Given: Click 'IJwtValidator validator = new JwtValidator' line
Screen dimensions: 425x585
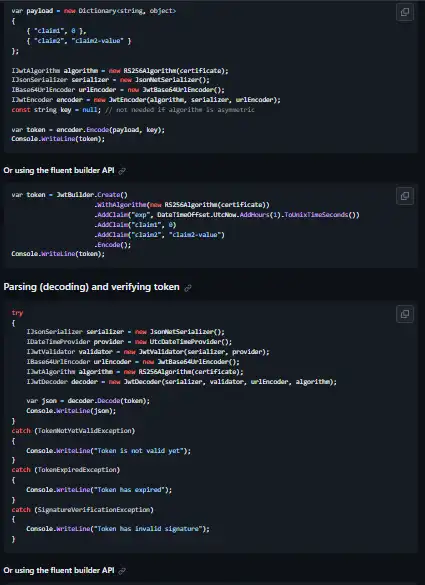Looking at the screenshot, I should tap(148, 352).
